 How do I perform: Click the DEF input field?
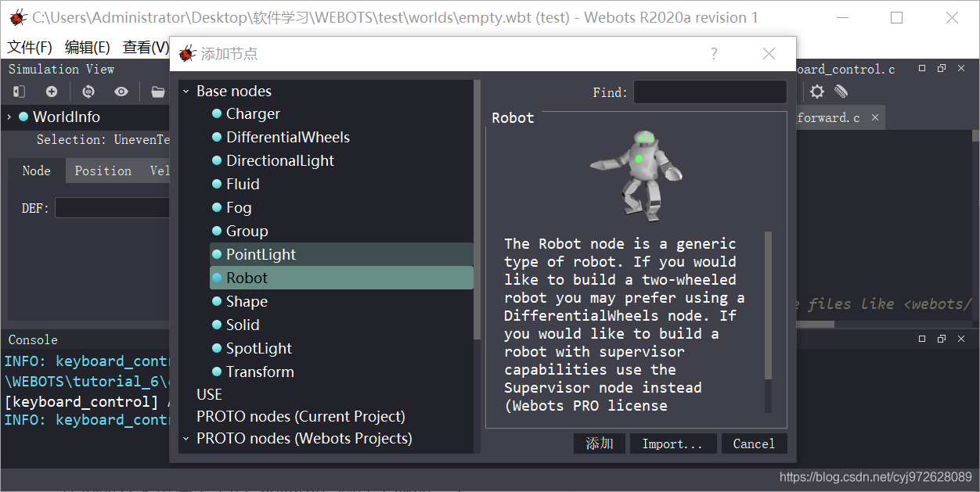pos(113,208)
